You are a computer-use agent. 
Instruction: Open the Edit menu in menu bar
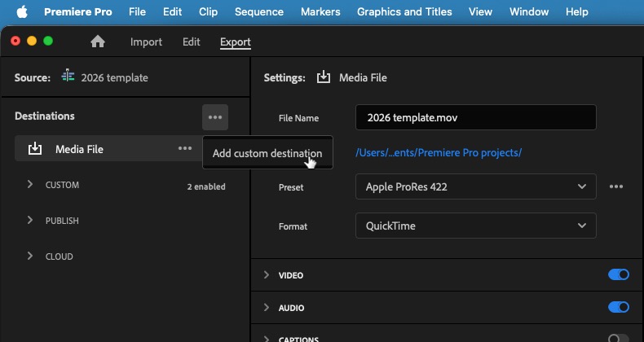[173, 12]
